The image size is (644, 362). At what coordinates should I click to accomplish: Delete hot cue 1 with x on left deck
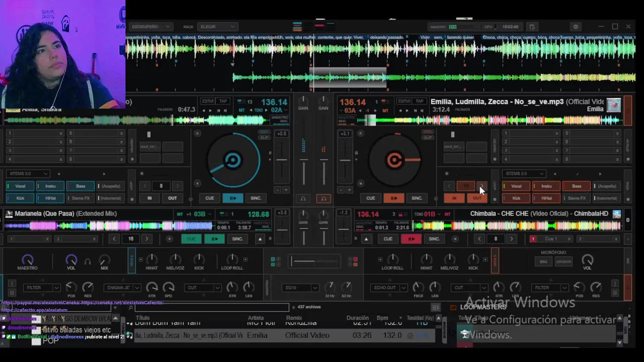pos(61,133)
